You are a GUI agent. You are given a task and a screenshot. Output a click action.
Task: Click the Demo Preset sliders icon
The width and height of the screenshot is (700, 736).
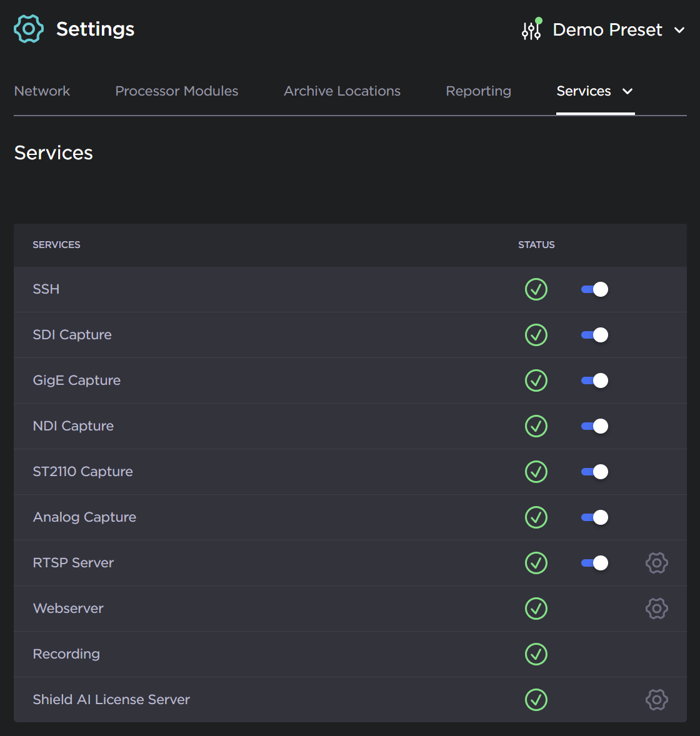pos(531,29)
